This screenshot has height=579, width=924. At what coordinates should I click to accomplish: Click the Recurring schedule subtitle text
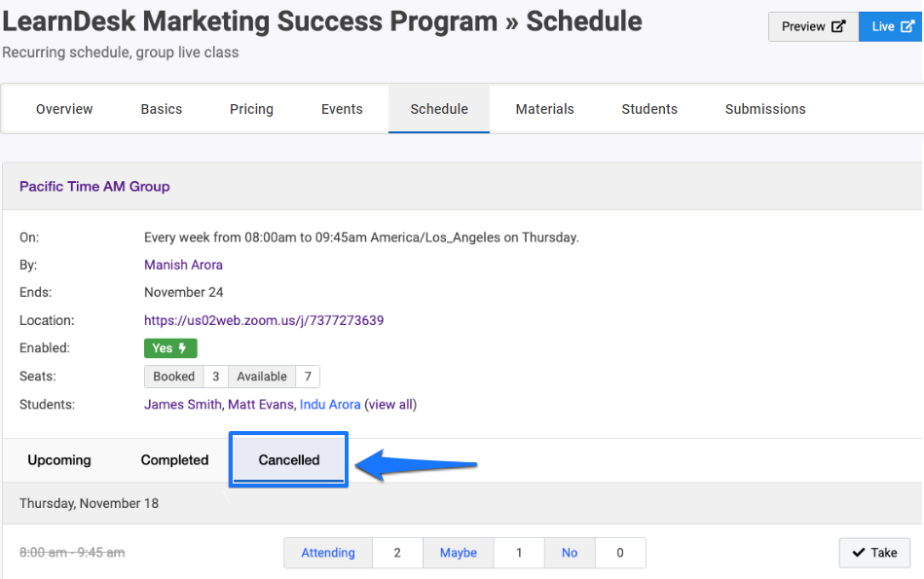[x=121, y=53]
